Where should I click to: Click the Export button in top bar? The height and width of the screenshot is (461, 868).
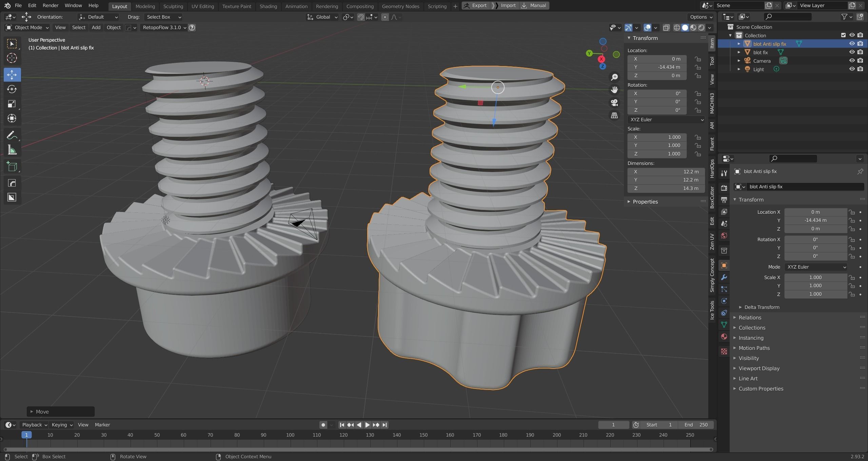476,5
